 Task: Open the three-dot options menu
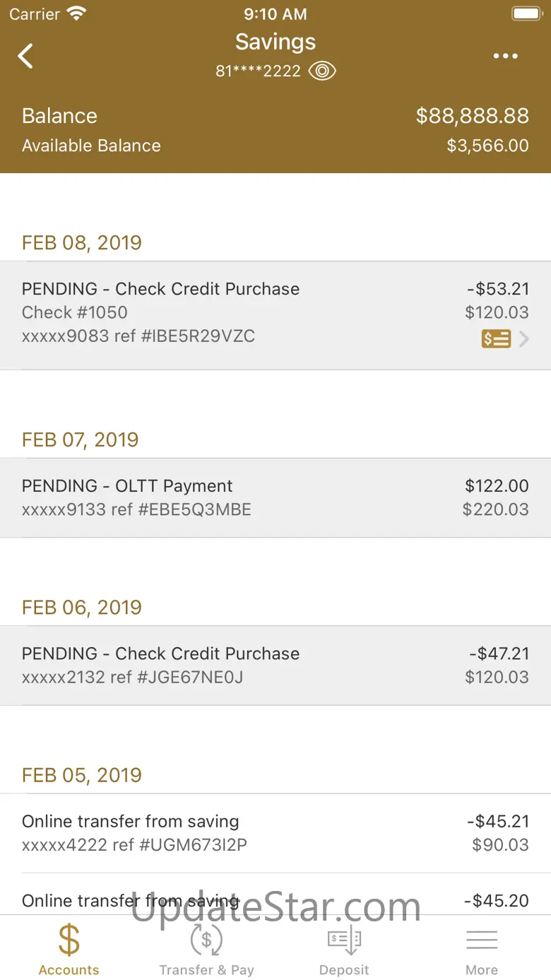(505, 57)
